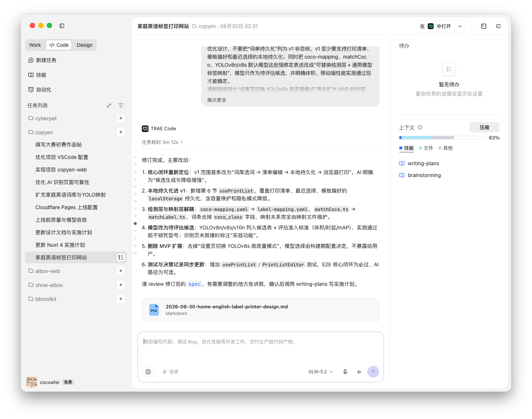Expand the message with 展示更多
Image resolution: width=532 pixels, height=419 pixels.
click(217, 100)
